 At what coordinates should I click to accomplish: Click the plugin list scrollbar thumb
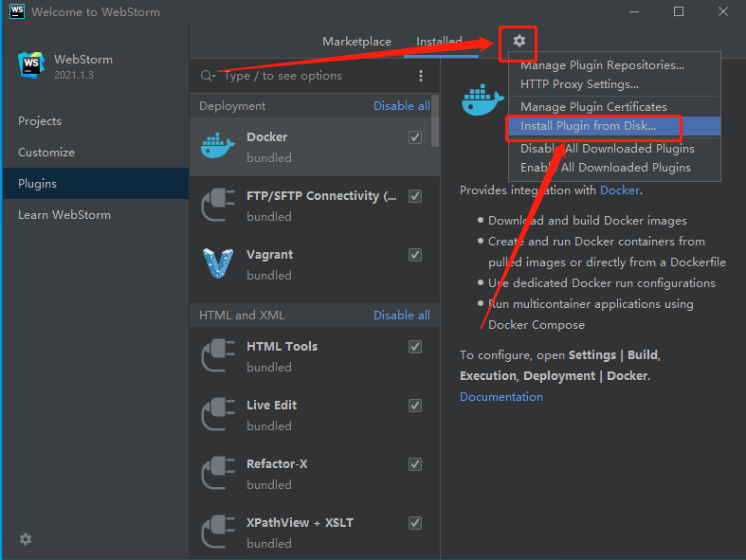coord(435,121)
